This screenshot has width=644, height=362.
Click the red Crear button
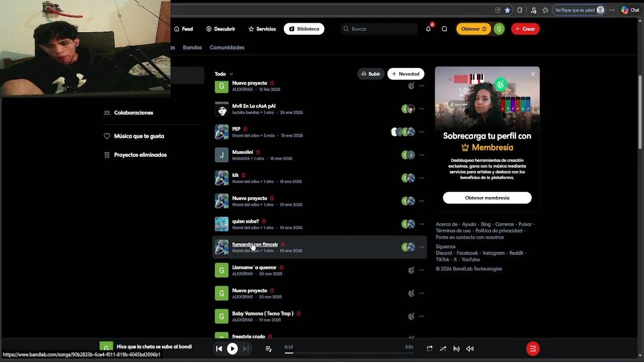(x=525, y=29)
